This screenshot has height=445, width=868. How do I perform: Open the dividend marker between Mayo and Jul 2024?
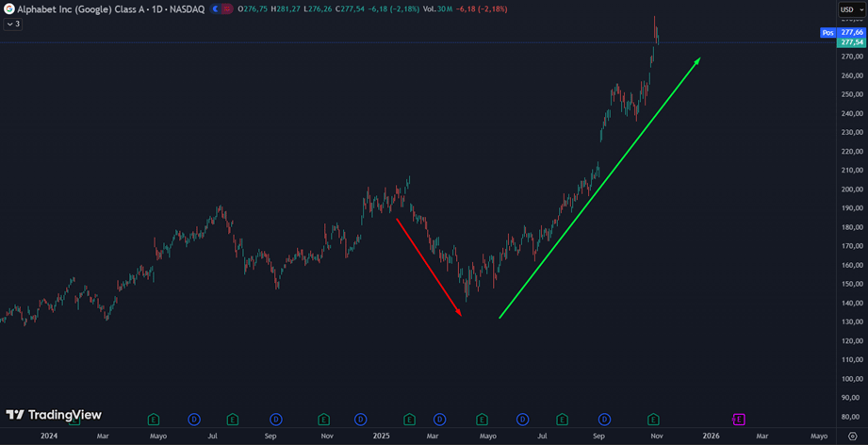[x=194, y=419]
